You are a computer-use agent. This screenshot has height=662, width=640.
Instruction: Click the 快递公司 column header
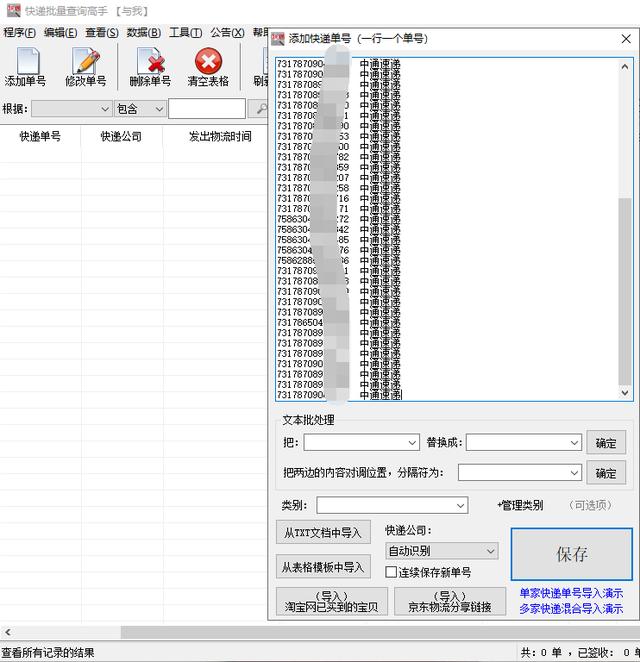[121, 136]
